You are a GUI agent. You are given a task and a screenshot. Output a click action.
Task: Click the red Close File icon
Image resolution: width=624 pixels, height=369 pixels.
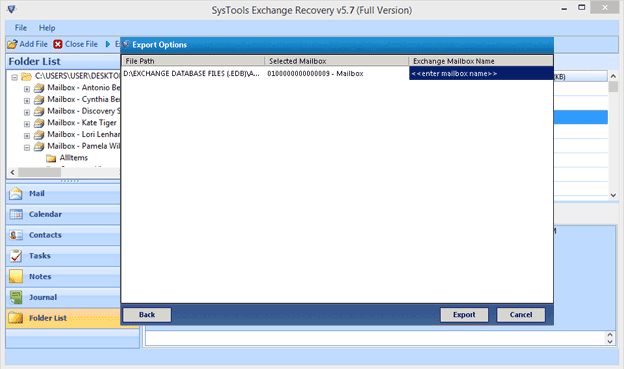58,44
